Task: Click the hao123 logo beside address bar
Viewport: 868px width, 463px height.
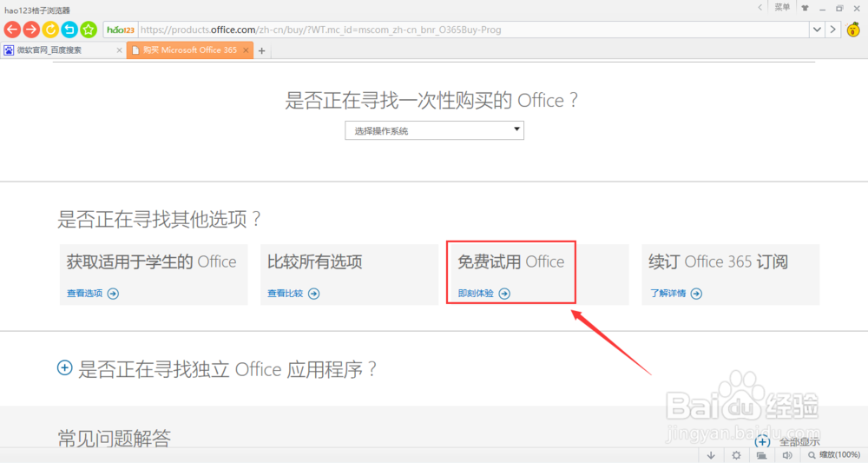Action: click(121, 30)
